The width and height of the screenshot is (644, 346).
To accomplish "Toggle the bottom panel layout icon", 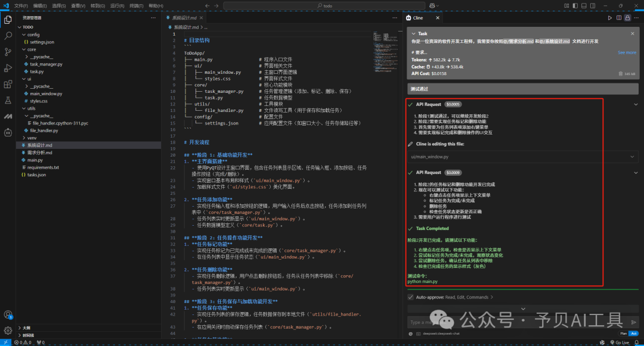I will click(x=584, y=6).
